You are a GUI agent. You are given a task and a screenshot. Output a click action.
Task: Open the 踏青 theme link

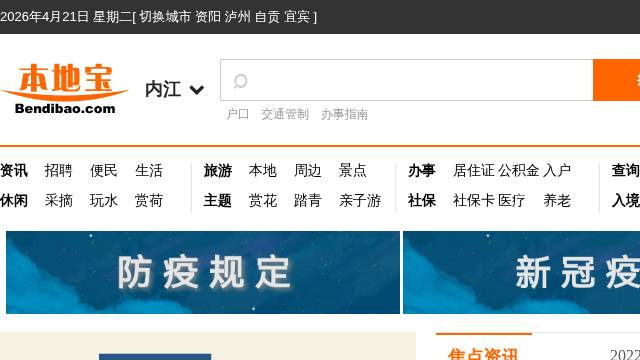[x=308, y=200]
